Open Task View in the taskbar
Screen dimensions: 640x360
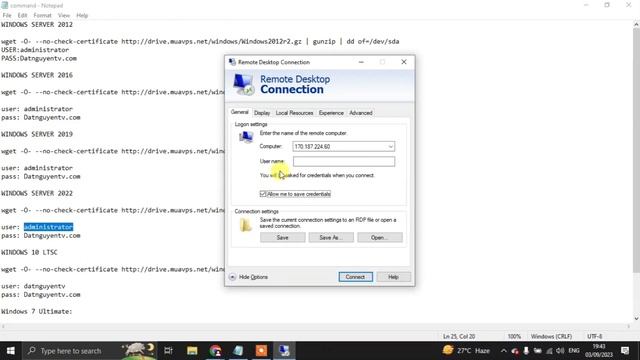click(x=168, y=351)
